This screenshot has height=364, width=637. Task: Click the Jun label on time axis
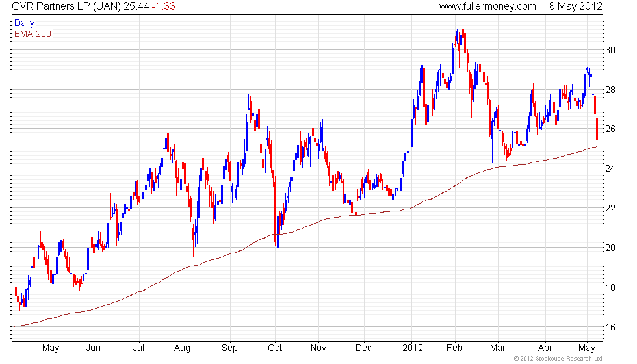coord(94,348)
